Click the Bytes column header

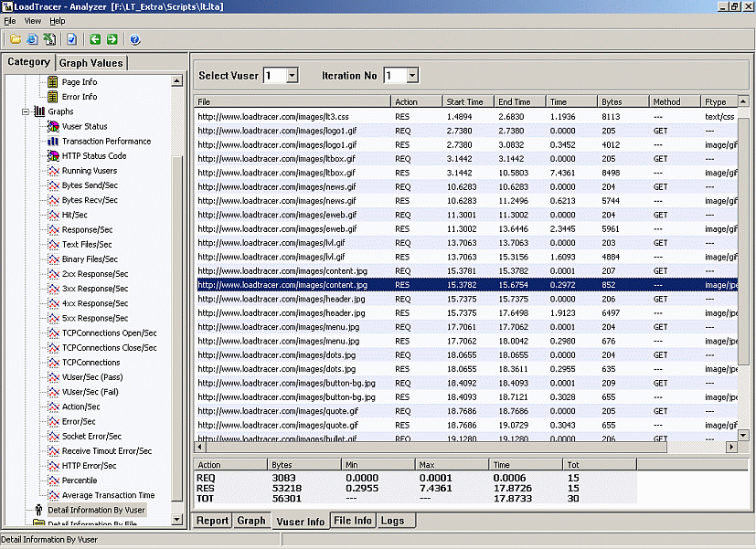(x=623, y=101)
